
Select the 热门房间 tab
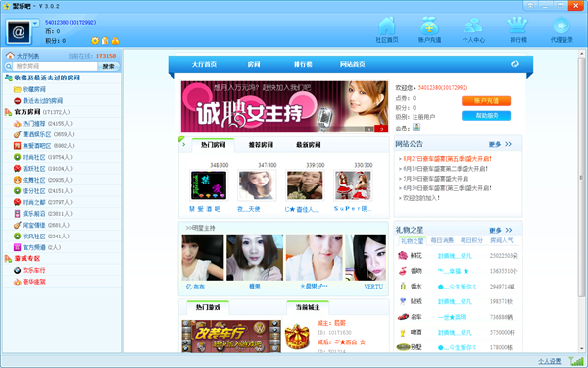[213, 145]
